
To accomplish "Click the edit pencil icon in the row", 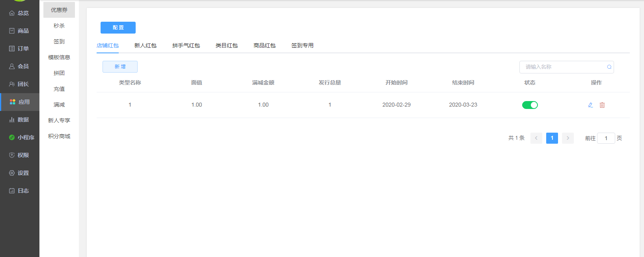I will (x=590, y=105).
